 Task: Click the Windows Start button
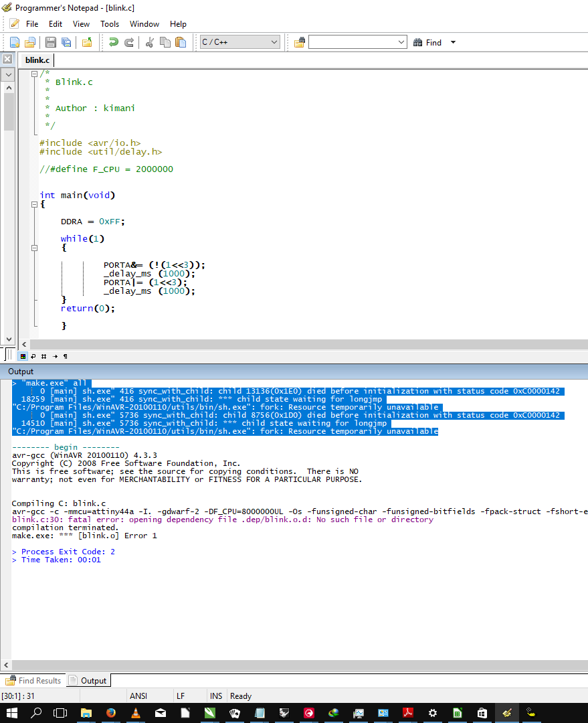(11, 713)
